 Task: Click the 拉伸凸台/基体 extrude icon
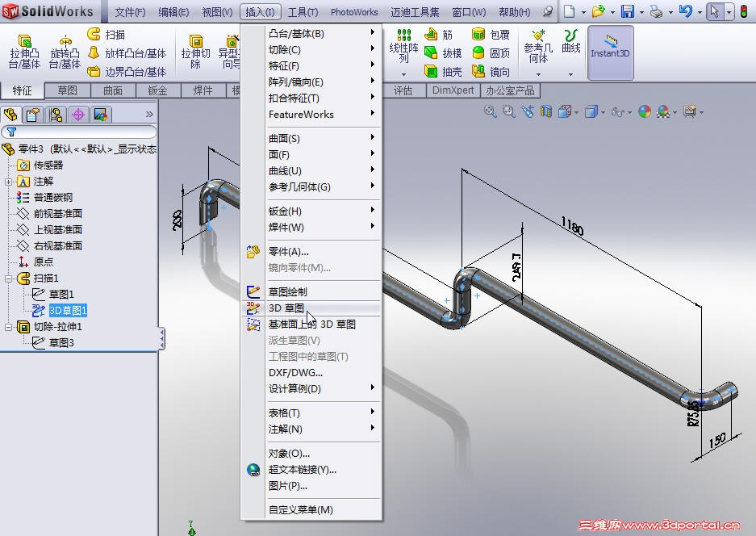[24, 41]
